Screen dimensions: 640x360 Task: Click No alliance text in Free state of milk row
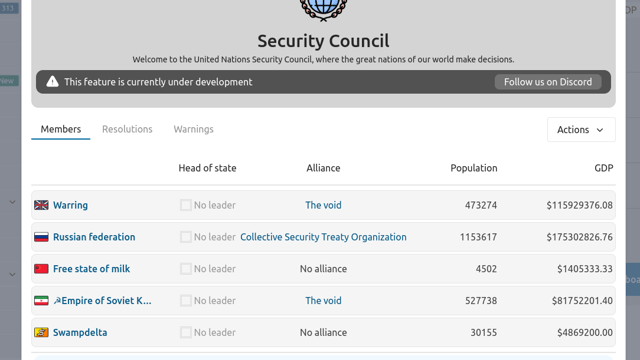click(x=323, y=269)
